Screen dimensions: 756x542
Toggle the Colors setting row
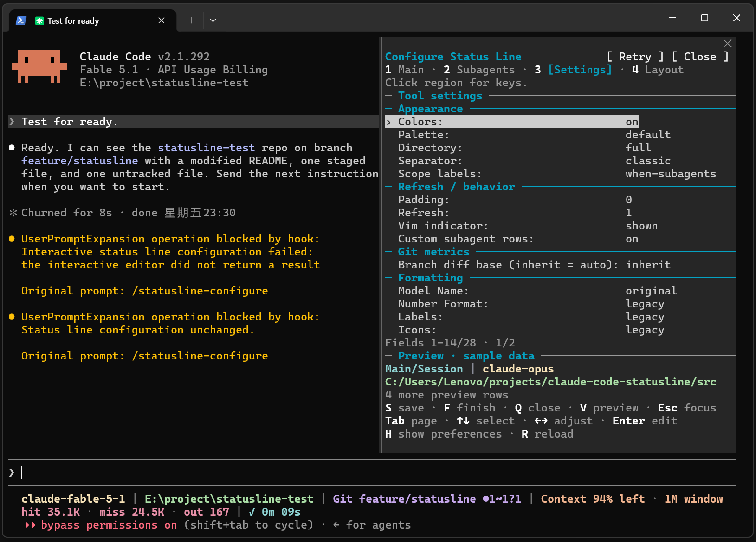pos(512,122)
